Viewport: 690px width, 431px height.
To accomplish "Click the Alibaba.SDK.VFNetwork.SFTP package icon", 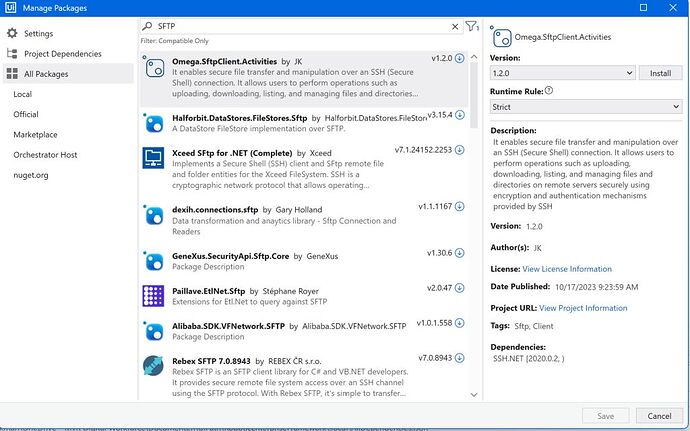I will coord(154,331).
